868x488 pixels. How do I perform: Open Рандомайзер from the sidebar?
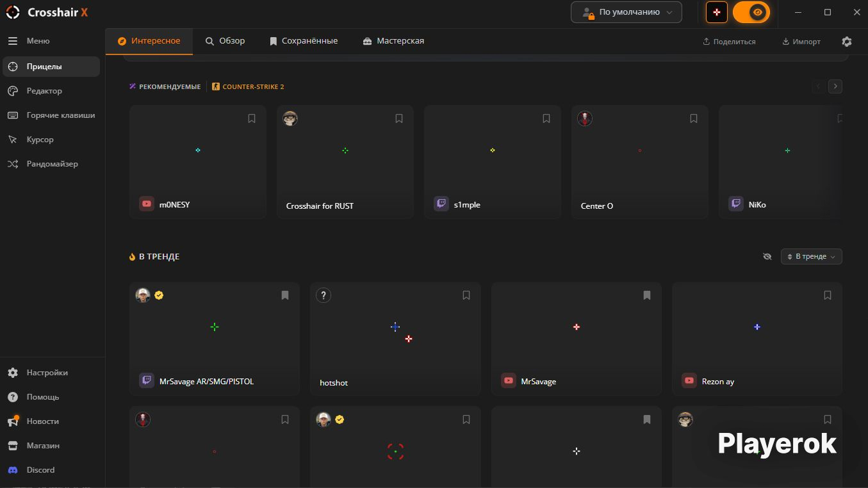[51, 164]
